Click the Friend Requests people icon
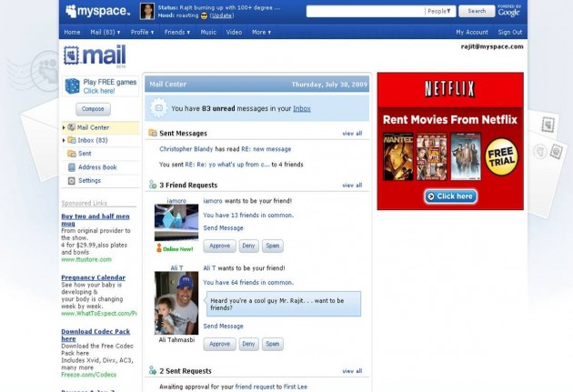573x392 pixels. 153,185
